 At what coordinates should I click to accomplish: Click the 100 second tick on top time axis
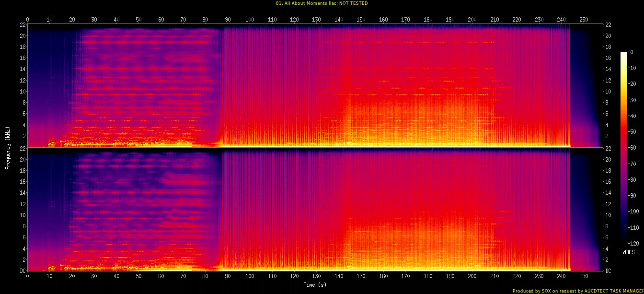point(250,20)
